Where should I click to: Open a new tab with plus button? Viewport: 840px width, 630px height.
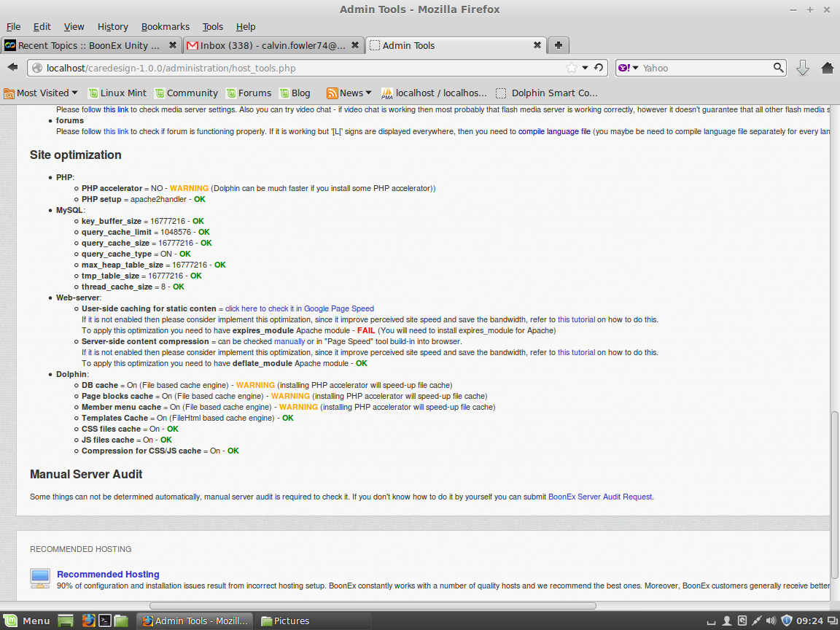click(x=558, y=45)
